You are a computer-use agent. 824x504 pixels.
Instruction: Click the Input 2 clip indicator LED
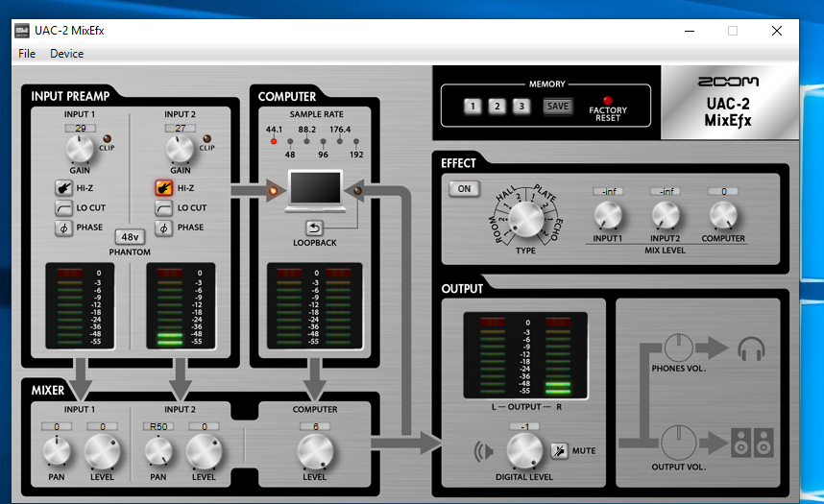[207, 139]
